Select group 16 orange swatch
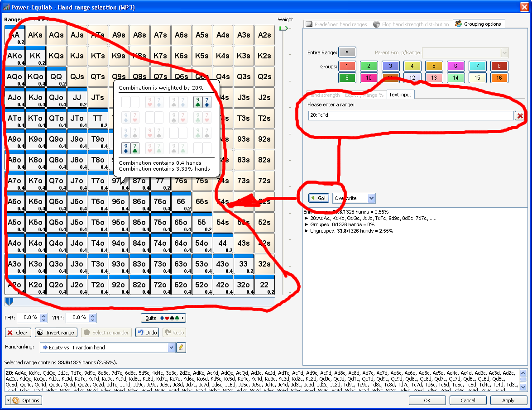 coord(499,78)
